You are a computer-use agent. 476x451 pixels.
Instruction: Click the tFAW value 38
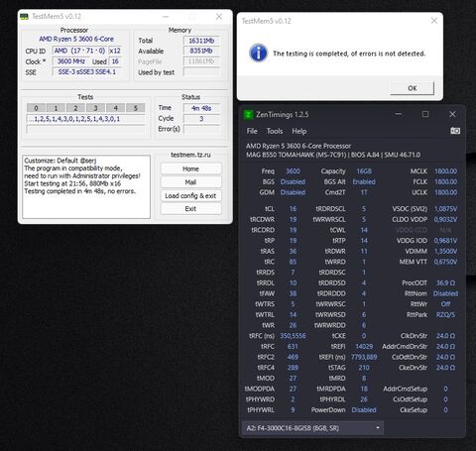click(x=293, y=293)
